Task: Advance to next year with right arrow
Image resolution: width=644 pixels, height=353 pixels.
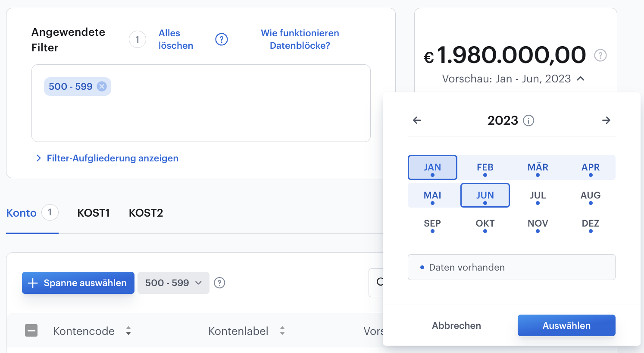Action: (x=606, y=120)
